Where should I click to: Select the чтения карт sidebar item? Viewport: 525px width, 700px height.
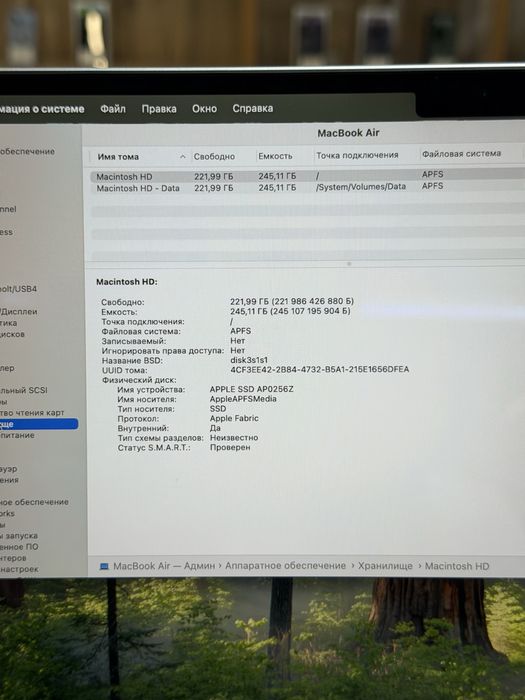click(32, 412)
